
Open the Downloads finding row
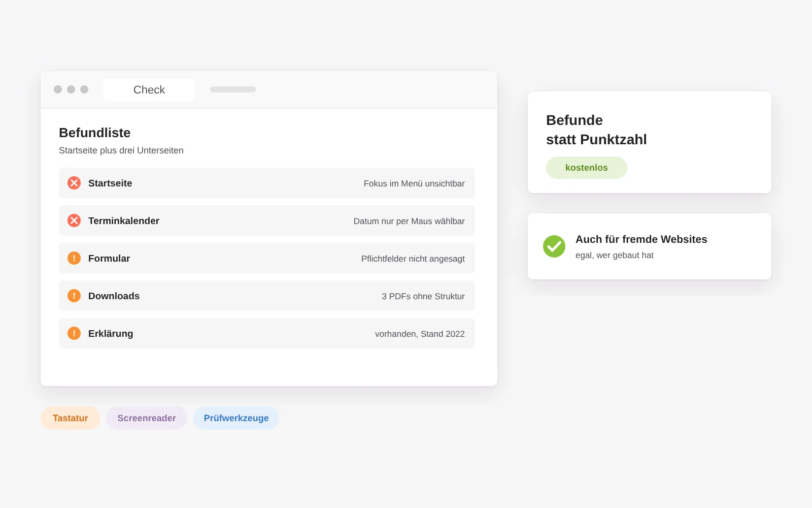click(267, 296)
